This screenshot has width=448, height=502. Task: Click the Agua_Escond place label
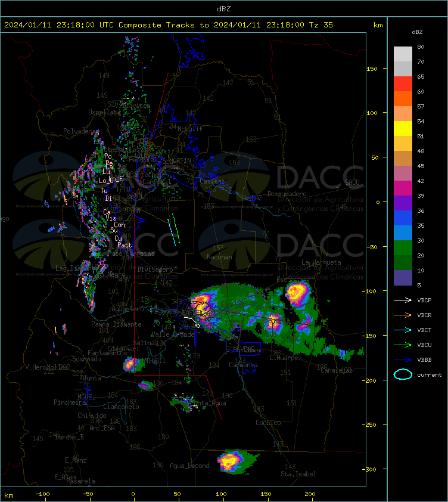[189, 466]
